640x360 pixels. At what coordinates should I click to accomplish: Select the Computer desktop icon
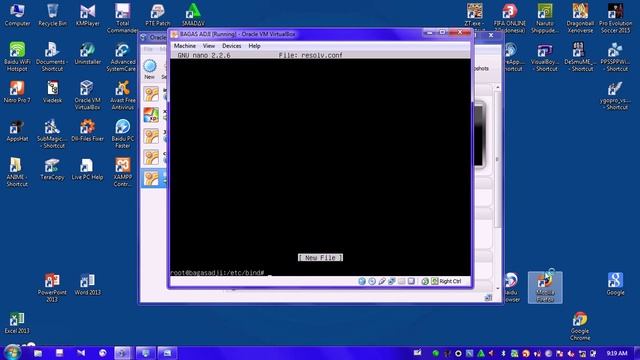coord(17,15)
